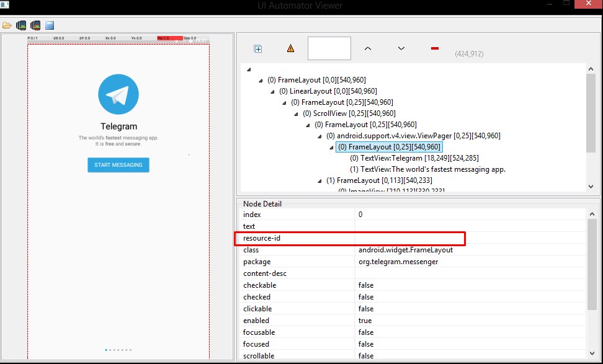This screenshot has height=364, width=603.
Task: Click the Node Detail vertical scrollbar thumb
Action: pos(592,264)
